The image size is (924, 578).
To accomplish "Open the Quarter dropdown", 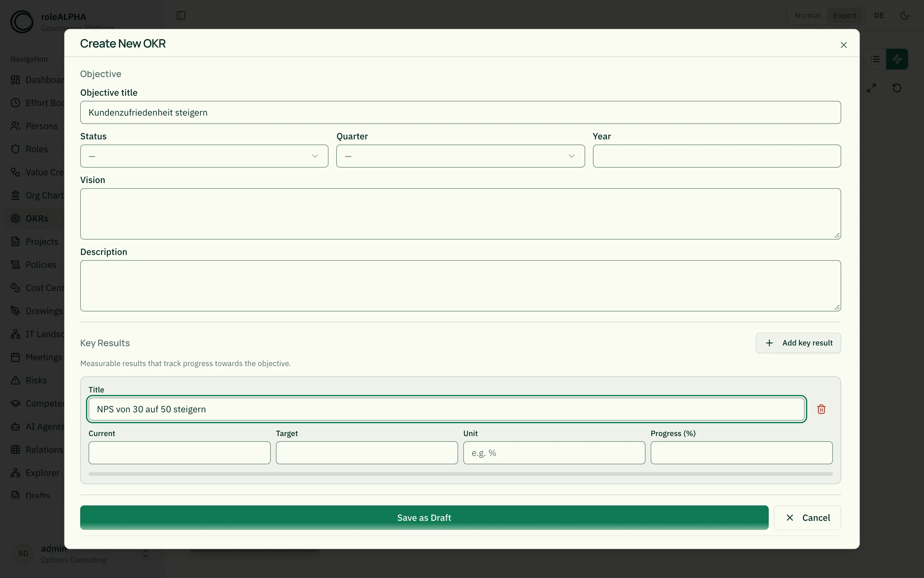I will point(460,156).
